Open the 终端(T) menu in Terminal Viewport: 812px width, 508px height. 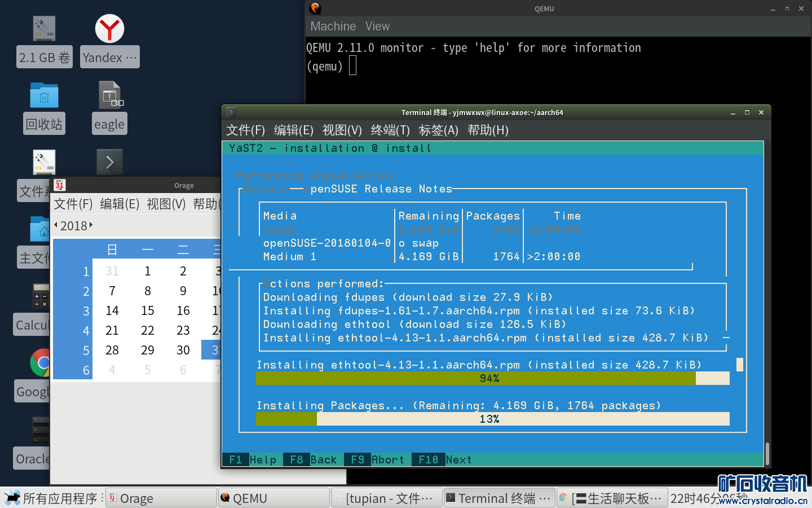click(390, 130)
